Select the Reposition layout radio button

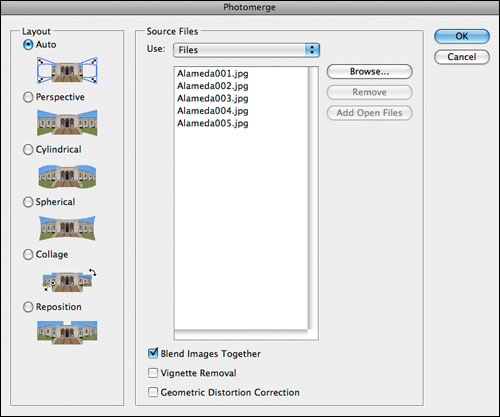(28, 307)
